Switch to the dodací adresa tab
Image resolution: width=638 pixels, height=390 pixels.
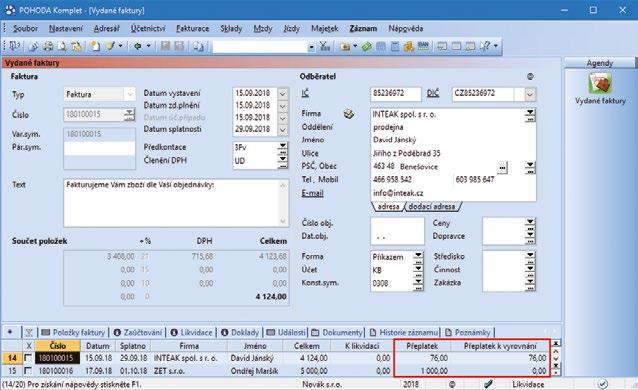[x=432, y=207]
